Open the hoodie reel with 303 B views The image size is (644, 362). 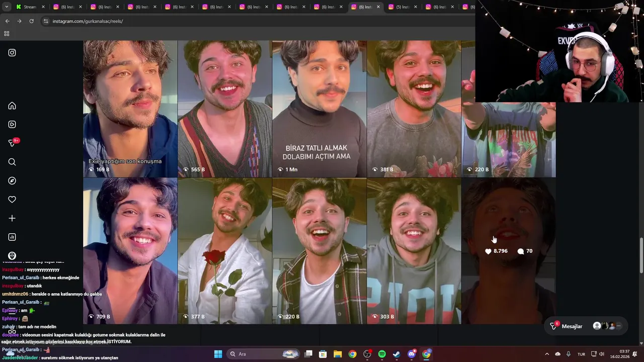coord(414,251)
